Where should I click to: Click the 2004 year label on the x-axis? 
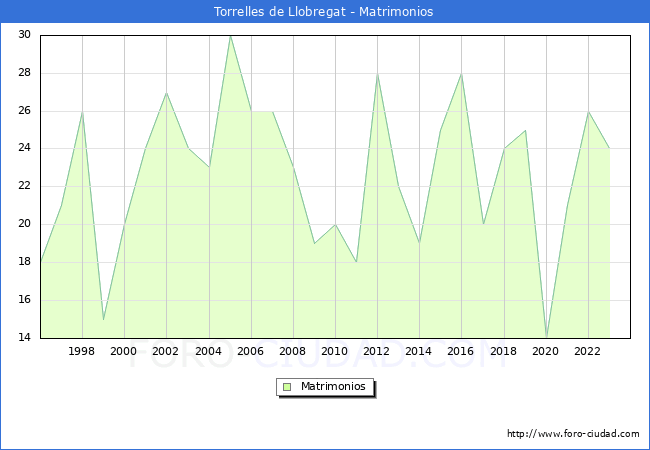coord(208,351)
